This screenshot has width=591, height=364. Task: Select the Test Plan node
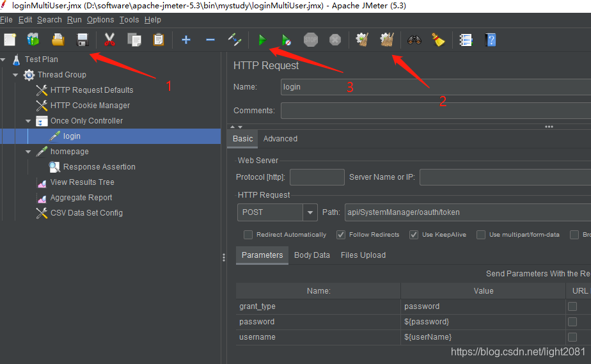[42, 59]
